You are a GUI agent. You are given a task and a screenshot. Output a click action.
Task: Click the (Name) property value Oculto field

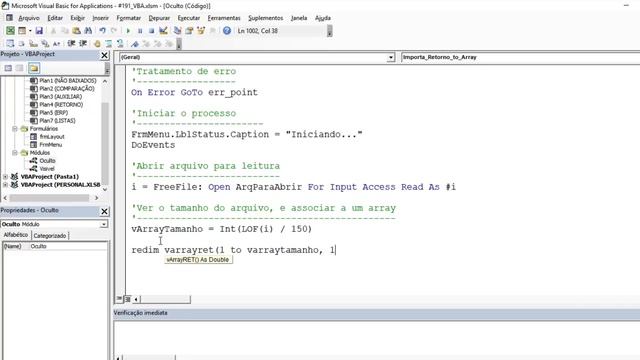[x=68, y=246]
